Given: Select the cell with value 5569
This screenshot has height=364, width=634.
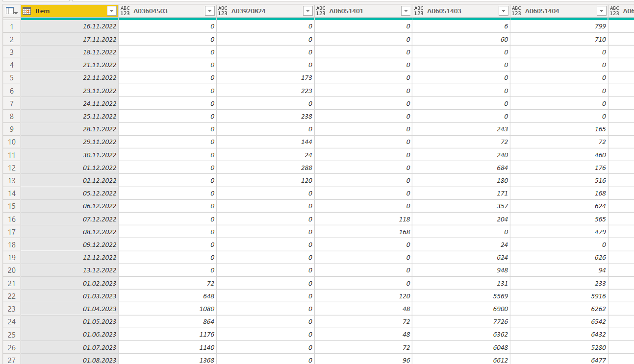Looking at the screenshot, I should [x=461, y=296].
